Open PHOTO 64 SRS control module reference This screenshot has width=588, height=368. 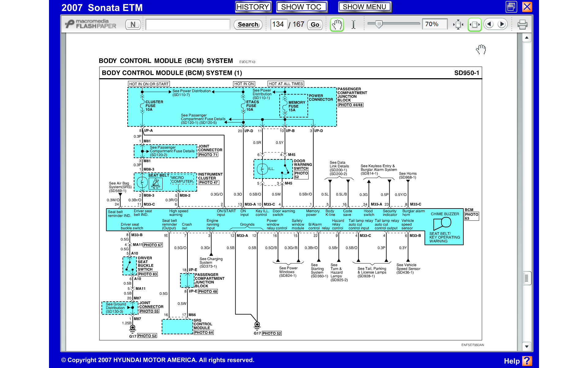[204, 332]
